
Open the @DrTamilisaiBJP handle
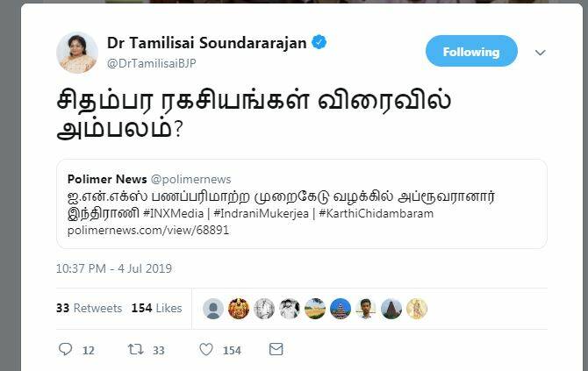click(152, 63)
